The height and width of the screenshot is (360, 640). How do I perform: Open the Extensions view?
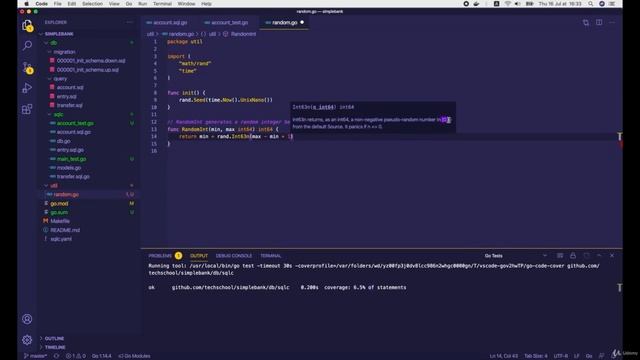[x=27, y=109]
